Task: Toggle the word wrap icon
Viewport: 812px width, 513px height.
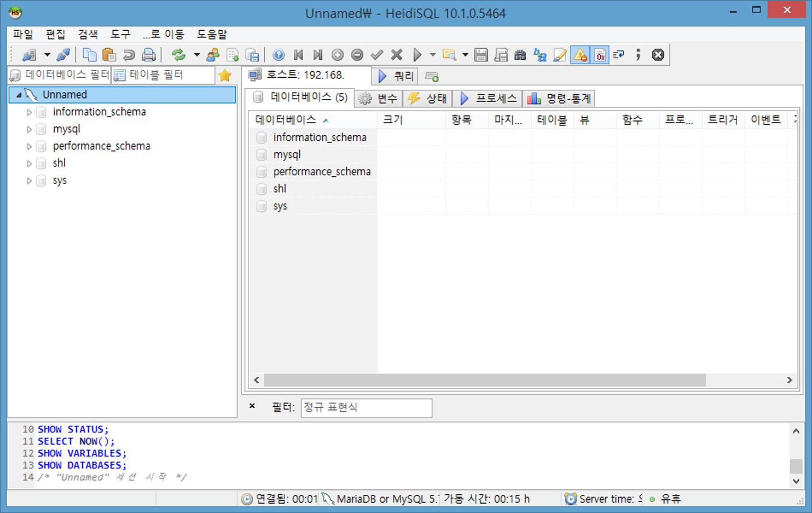Action: [x=619, y=55]
